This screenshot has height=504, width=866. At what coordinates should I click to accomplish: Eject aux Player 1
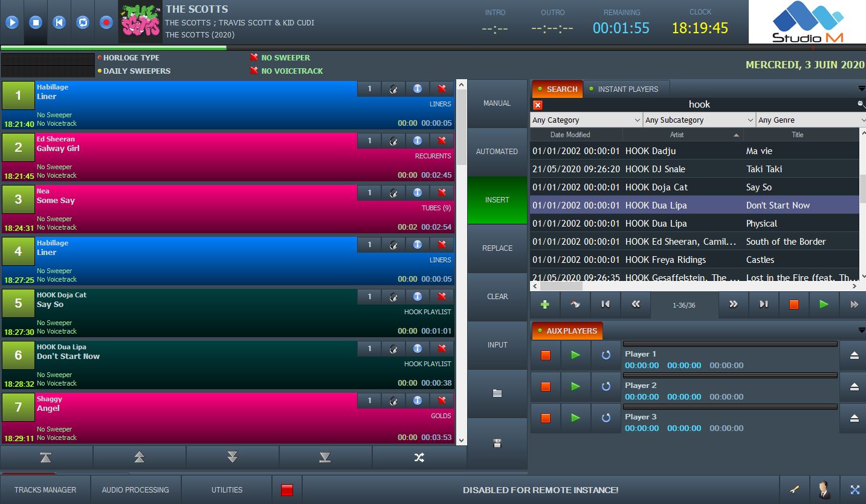pos(854,355)
